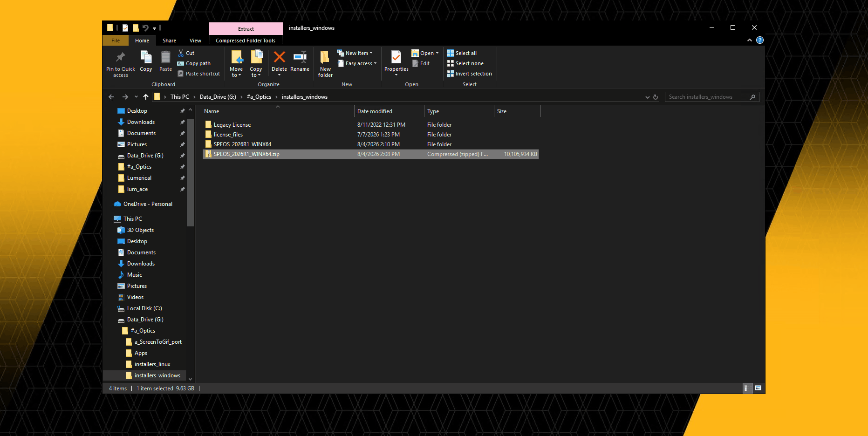868x436 pixels.
Task: Open the File menu
Action: (x=116, y=41)
